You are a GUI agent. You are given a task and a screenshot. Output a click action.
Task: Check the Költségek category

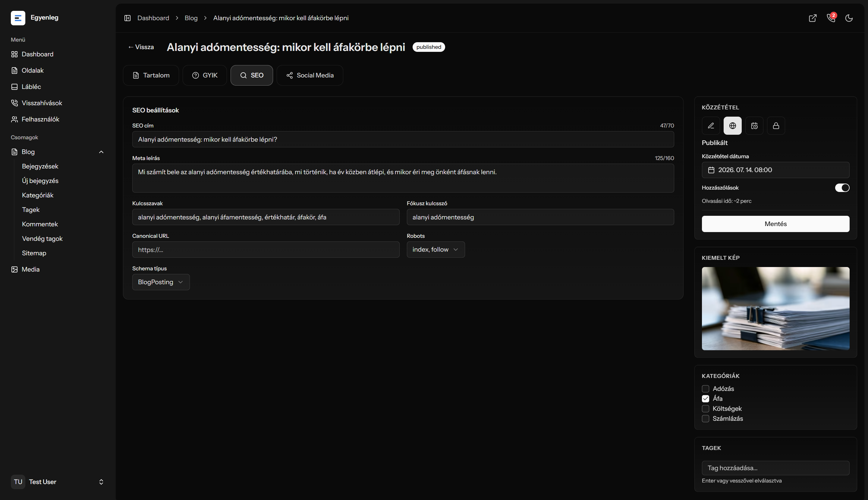705,409
